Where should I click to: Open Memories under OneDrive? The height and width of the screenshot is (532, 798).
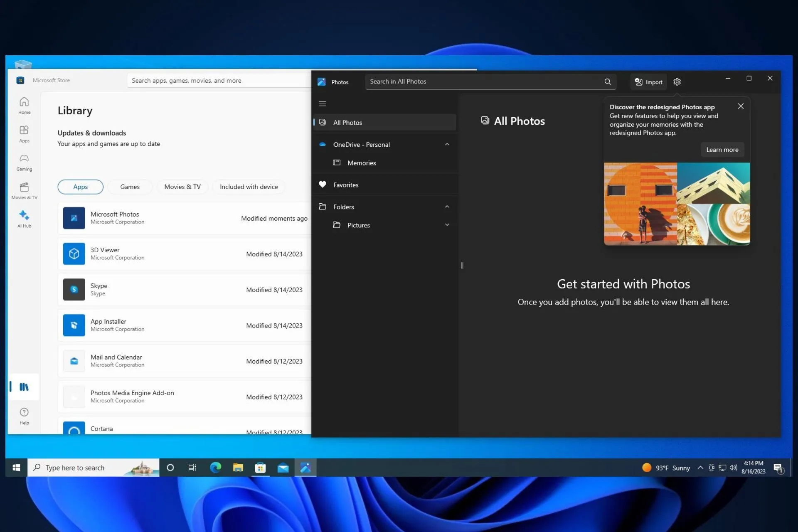pos(385,163)
